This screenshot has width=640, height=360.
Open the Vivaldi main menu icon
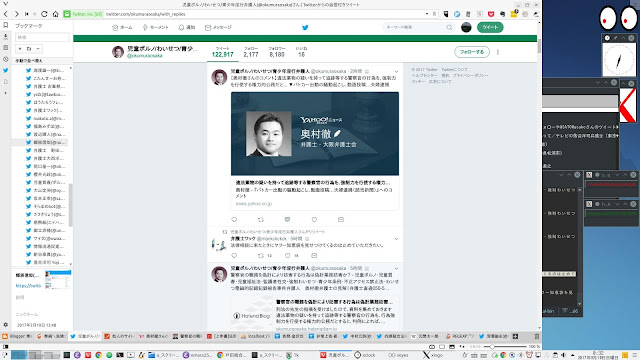click(x=5, y=4)
